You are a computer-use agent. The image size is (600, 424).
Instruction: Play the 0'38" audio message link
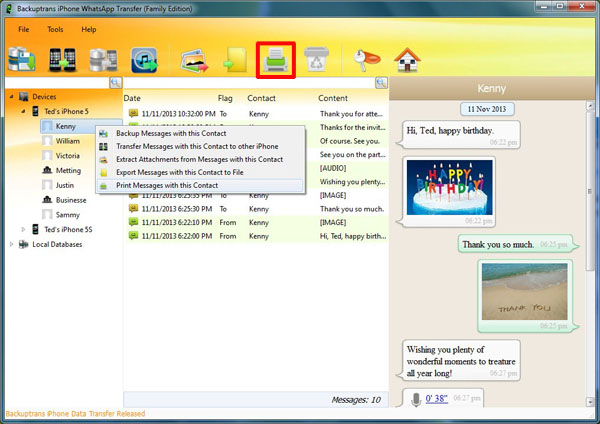[x=437, y=399]
